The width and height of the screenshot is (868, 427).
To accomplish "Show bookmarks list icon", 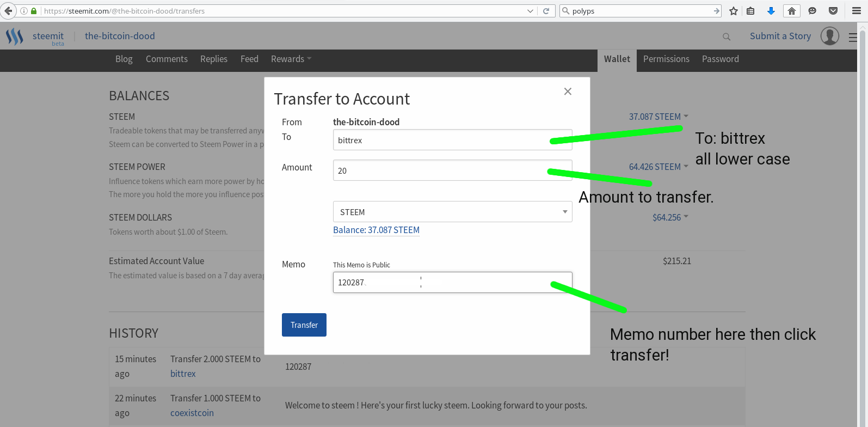I will [x=750, y=11].
